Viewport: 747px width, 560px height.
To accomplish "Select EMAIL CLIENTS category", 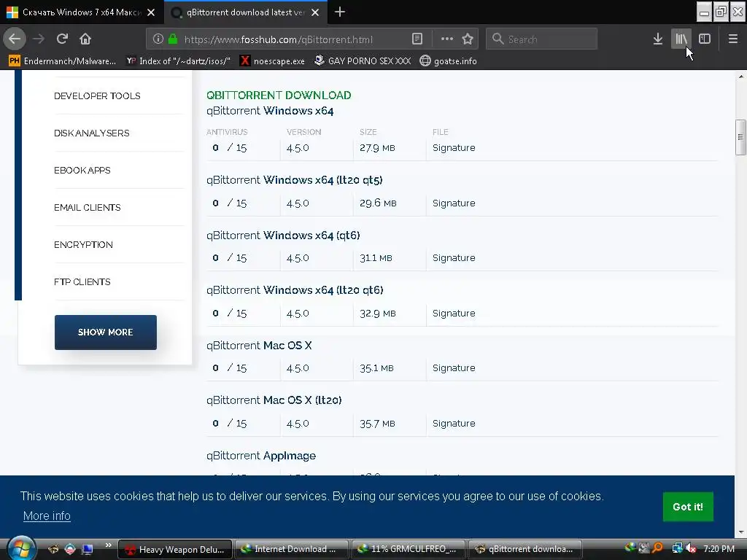I will tap(88, 207).
